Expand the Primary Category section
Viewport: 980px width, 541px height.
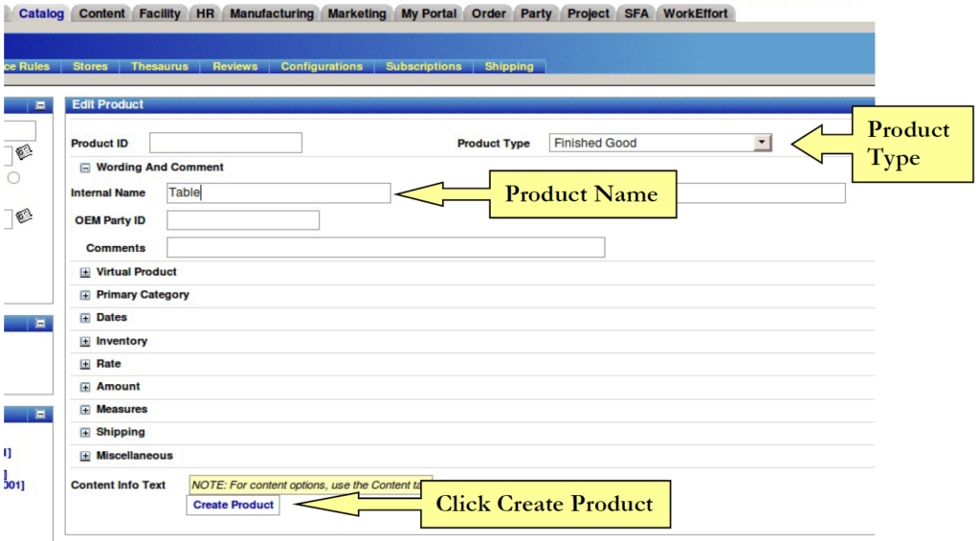85,295
